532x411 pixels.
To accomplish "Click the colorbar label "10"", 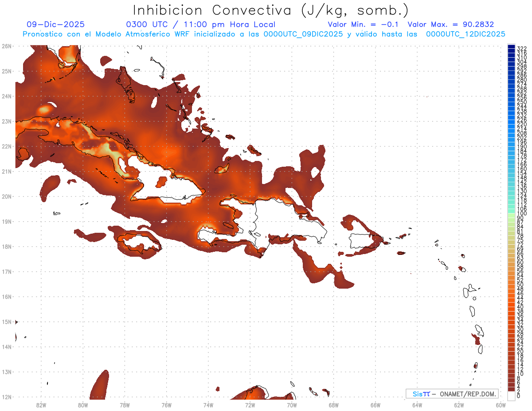I will coord(520,373).
